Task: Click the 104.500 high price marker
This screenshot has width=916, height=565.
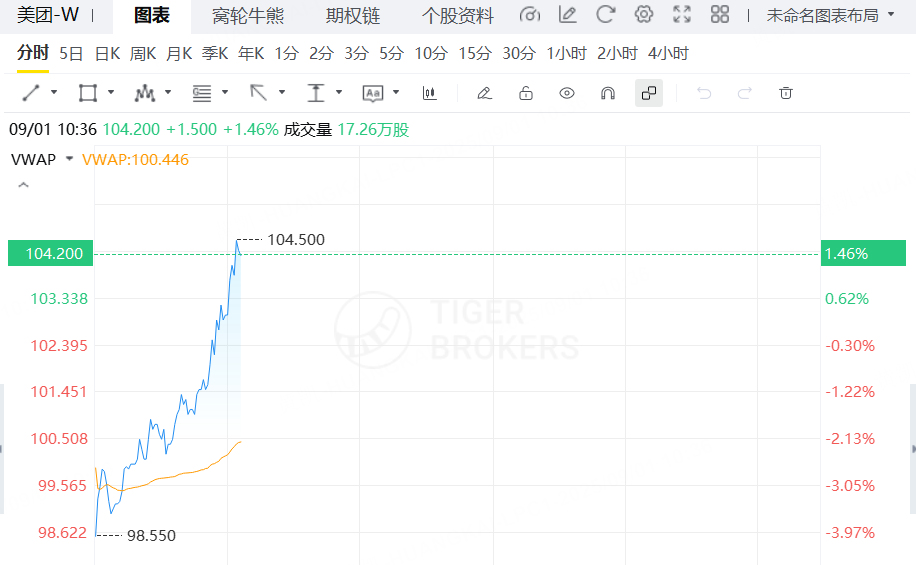Action: tap(296, 240)
